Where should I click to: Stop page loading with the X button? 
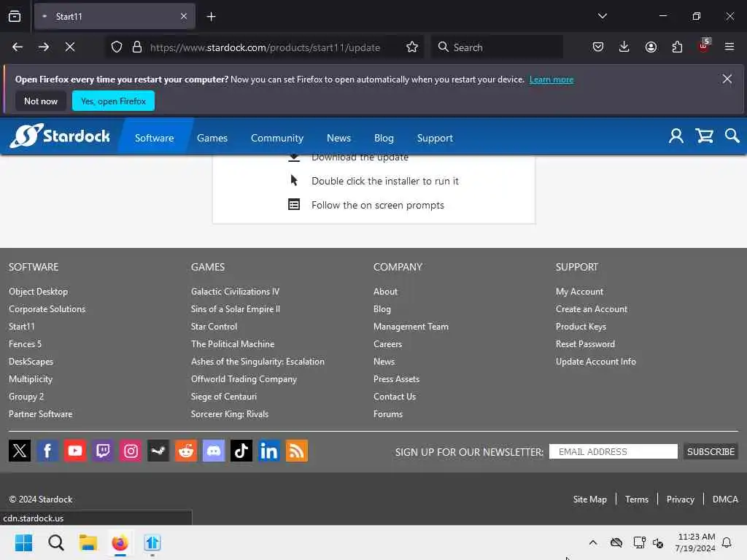[x=69, y=47]
